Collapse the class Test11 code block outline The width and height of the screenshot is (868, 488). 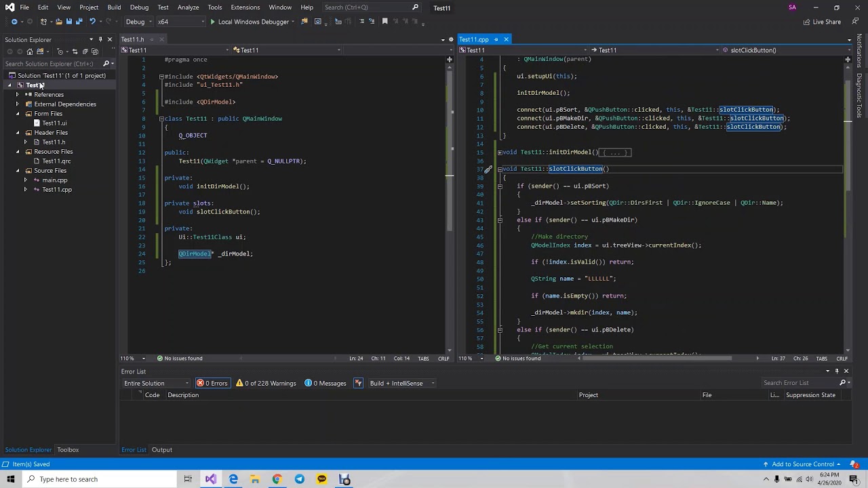coord(161,119)
